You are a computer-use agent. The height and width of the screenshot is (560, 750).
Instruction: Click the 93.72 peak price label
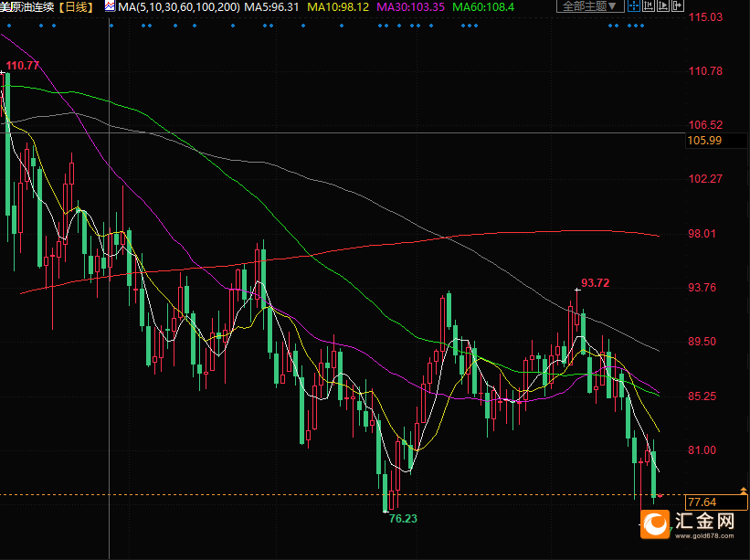tap(595, 282)
